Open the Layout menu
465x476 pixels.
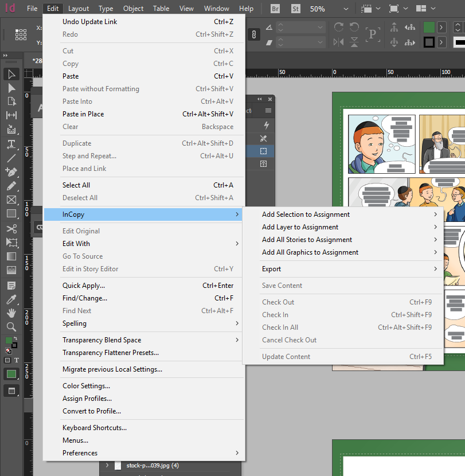[79, 9]
